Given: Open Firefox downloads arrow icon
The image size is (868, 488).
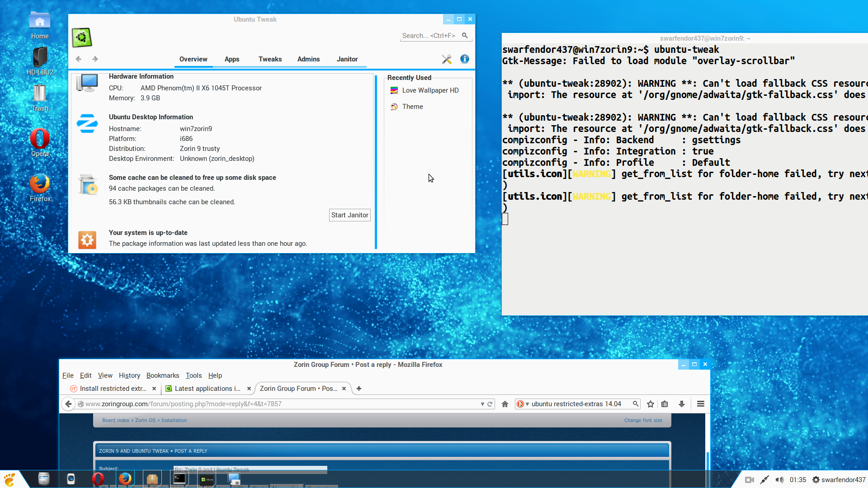Looking at the screenshot, I should 681,404.
